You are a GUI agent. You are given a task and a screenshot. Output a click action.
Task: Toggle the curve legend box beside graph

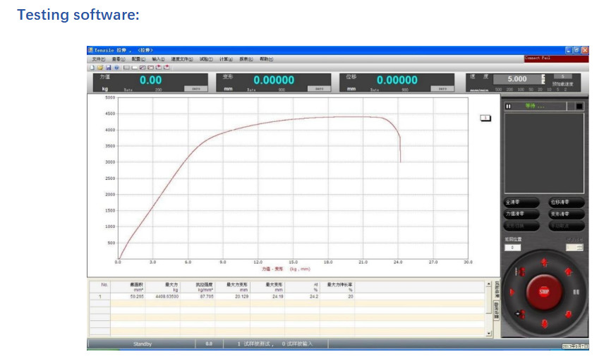(x=485, y=117)
